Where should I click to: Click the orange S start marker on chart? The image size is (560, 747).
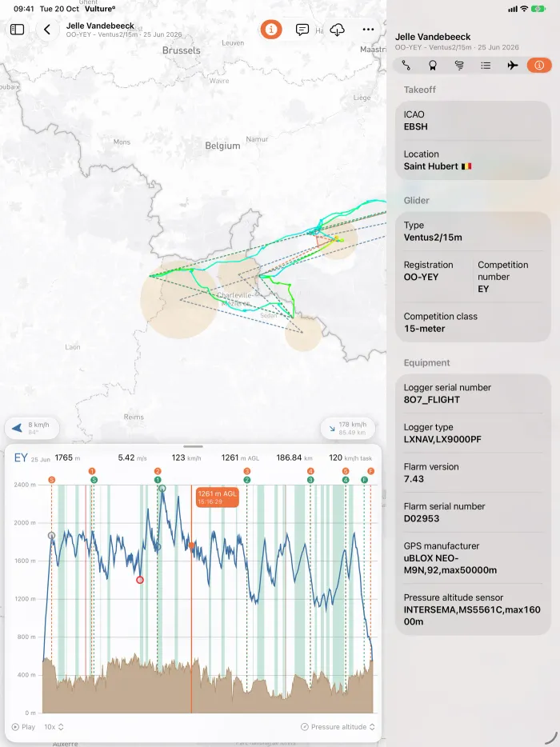point(52,480)
